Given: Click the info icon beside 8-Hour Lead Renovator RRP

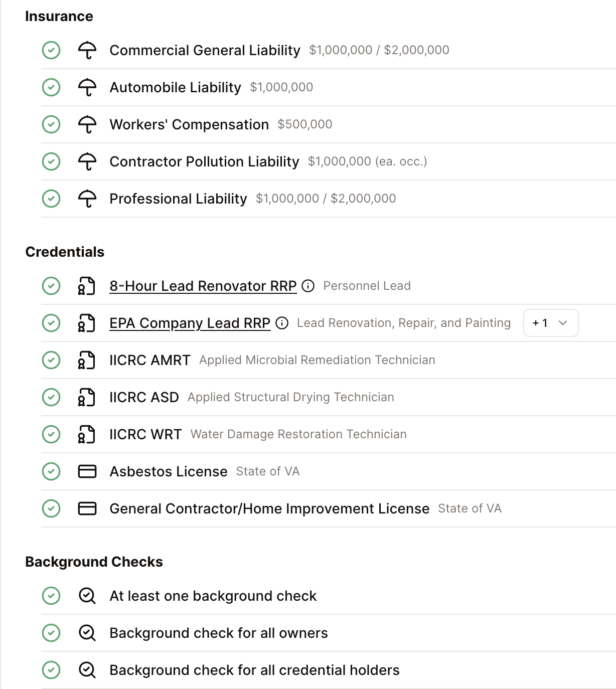Looking at the screenshot, I should tap(309, 286).
